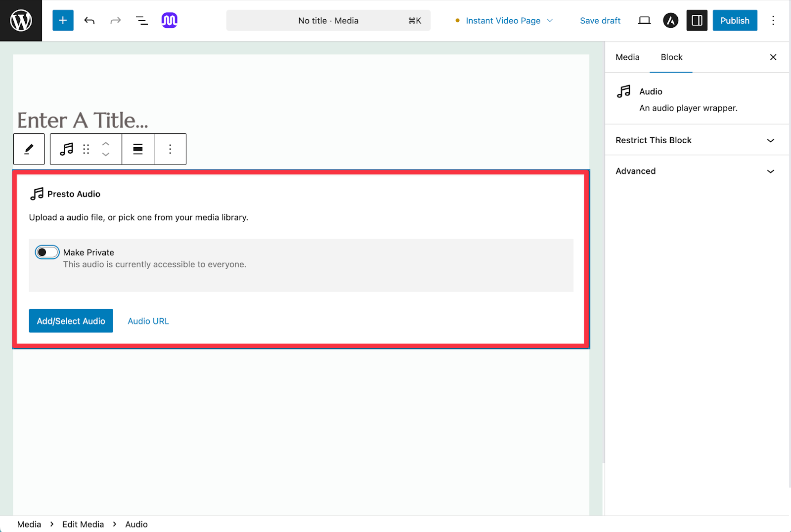Click the purple Presto Player toolbar icon
Viewport: 791px width, 532px height.
[x=169, y=20]
